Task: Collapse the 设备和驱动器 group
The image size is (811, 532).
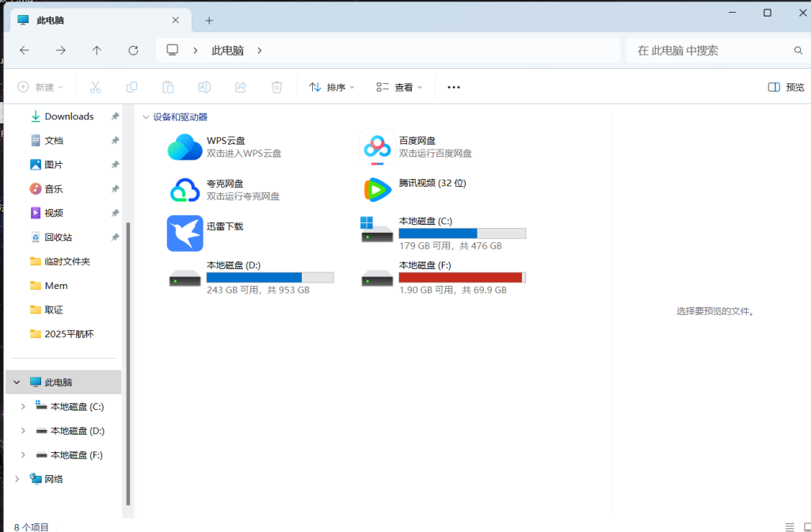Action: pos(146,117)
